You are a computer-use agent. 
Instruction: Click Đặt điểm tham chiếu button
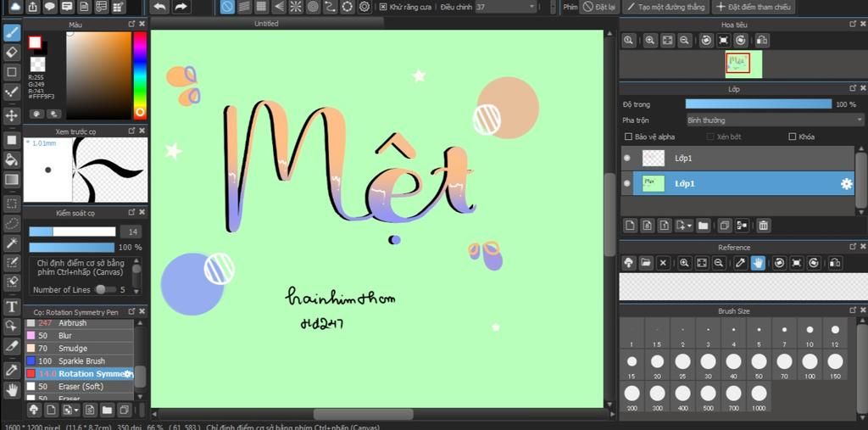[754, 7]
